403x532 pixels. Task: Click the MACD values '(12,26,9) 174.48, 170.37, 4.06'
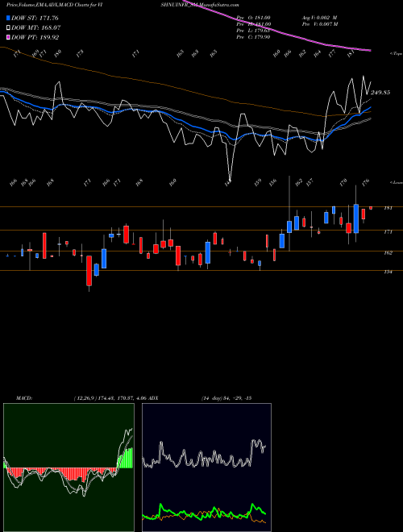click(110, 398)
